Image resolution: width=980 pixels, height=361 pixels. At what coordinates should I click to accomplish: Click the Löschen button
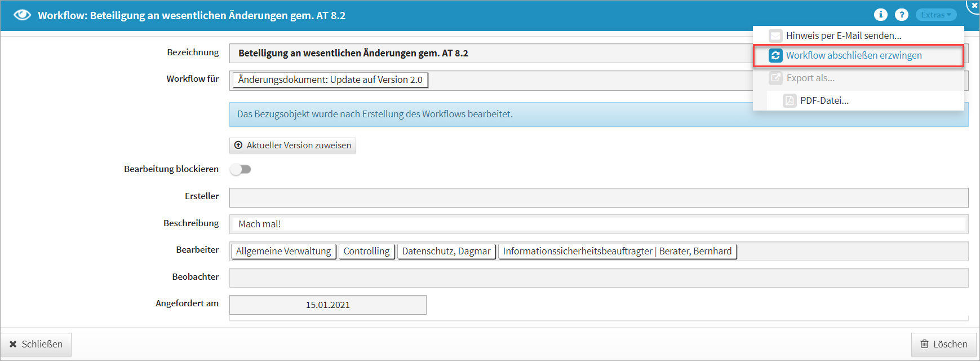click(x=943, y=345)
